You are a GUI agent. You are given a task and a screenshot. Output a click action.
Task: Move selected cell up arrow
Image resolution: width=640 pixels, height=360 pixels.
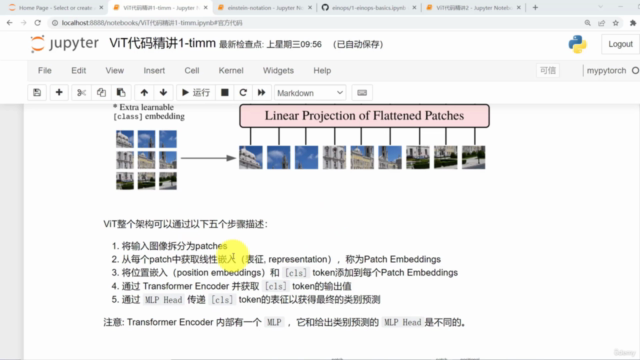[x=144, y=93]
